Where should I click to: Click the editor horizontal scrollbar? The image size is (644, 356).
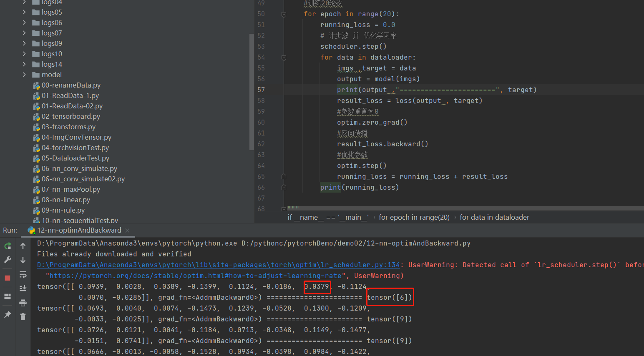[x=465, y=208]
